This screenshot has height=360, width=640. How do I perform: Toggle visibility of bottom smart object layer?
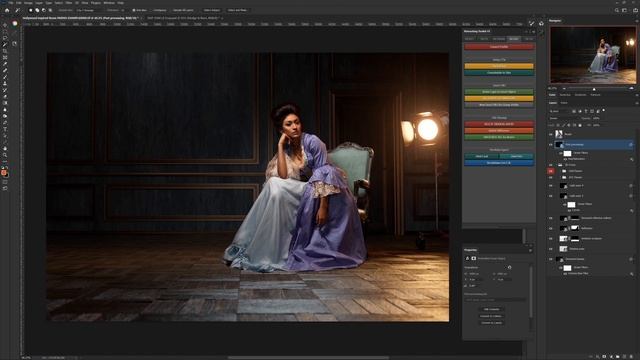[x=551, y=259]
